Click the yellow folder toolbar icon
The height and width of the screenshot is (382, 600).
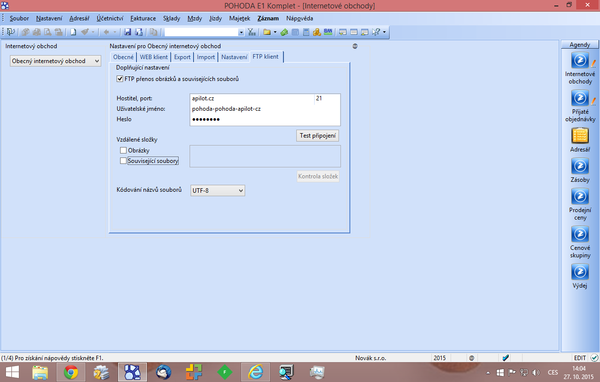(x=267, y=32)
